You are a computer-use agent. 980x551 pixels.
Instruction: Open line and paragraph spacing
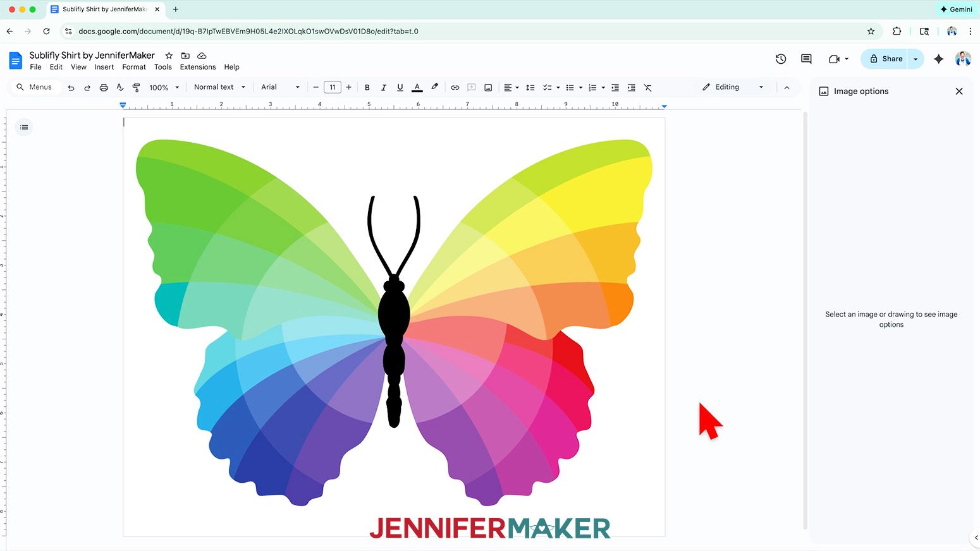tap(530, 88)
